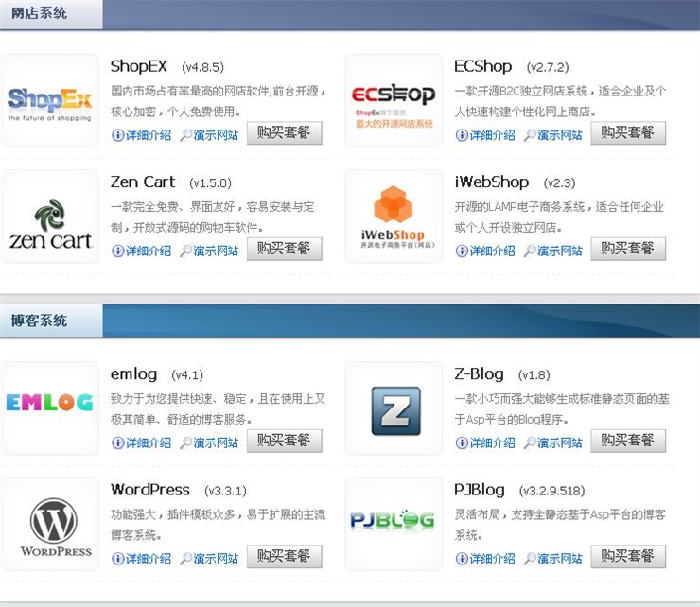Click the PJBlog logo image
700x607 pixels.
(394, 521)
